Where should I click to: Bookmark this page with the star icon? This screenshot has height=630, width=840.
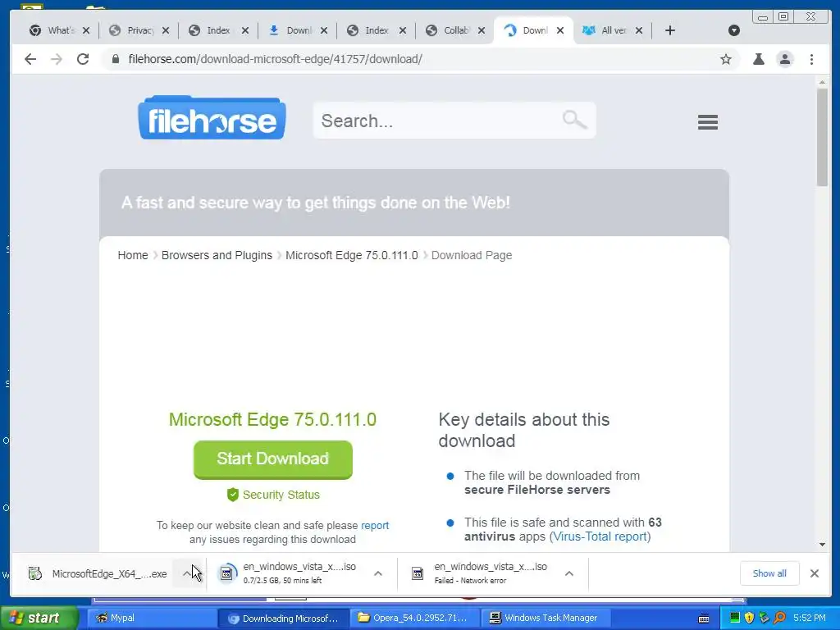click(x=726, y=59)
